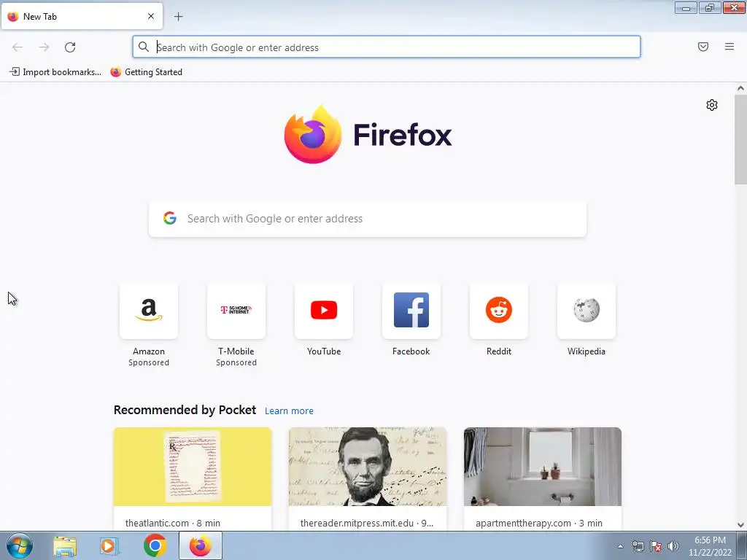Open apartmenttherapy.com bathroom story thumbnail
Viewport: 747px width, 560px height.
543,467
